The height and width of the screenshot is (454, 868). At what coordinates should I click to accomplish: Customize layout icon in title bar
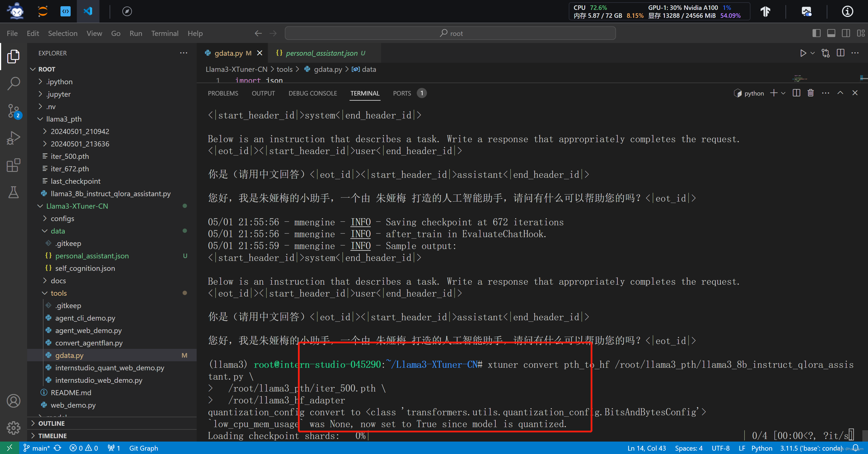[861, 33]
